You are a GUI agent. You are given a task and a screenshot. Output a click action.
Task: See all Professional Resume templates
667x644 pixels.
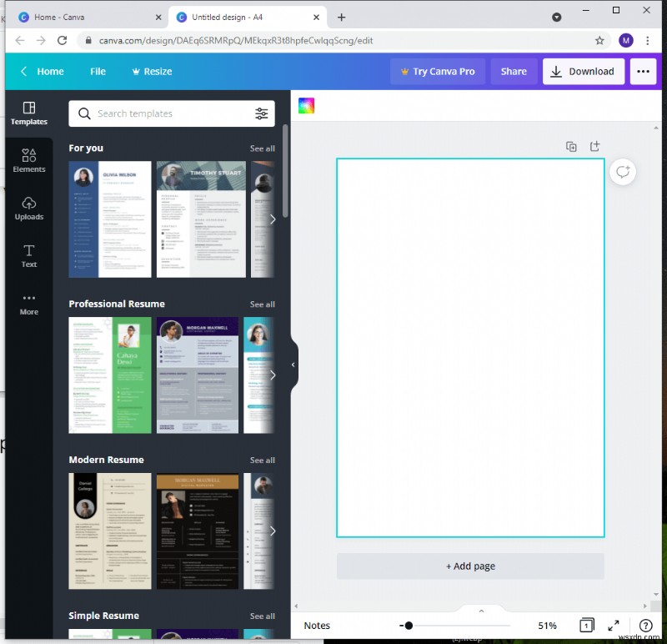(x=262, y=304)
